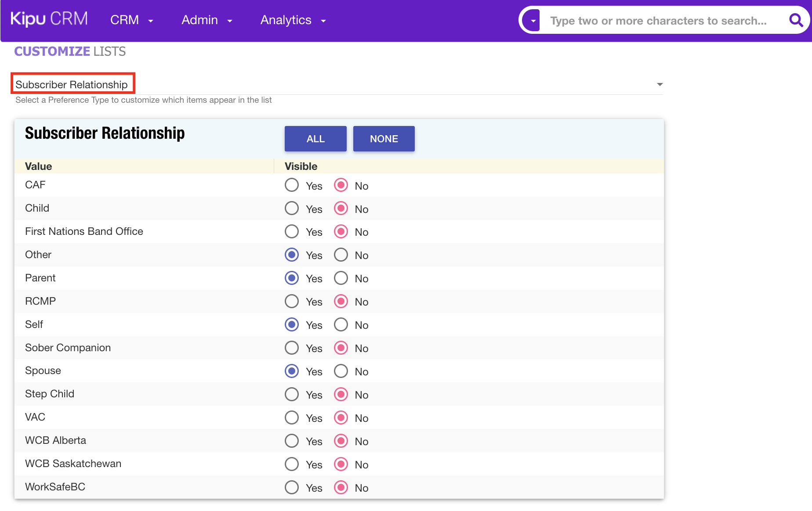
Task: Click the ALL button
Action: click(x=315, y=139)
